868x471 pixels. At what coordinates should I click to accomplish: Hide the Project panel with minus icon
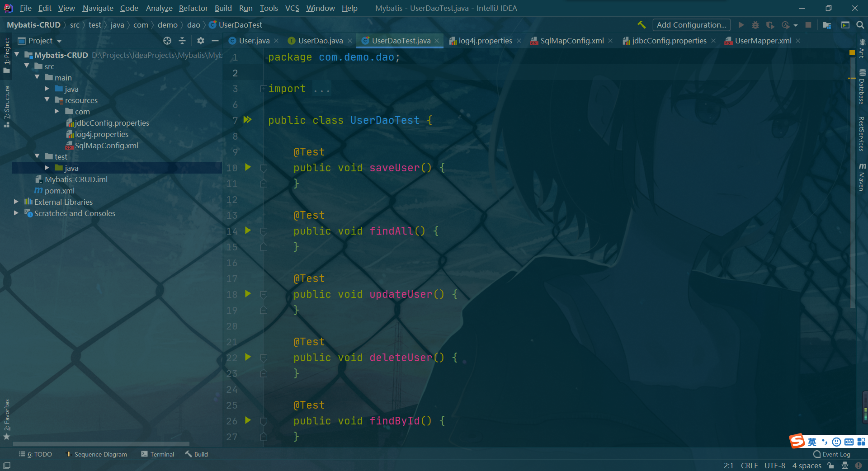[215, 41]
